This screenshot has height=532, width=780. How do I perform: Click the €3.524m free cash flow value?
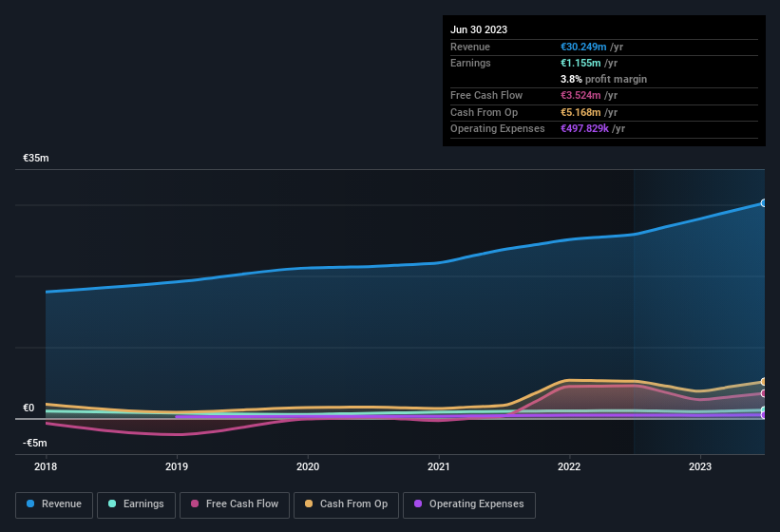[x=580, y=95]
